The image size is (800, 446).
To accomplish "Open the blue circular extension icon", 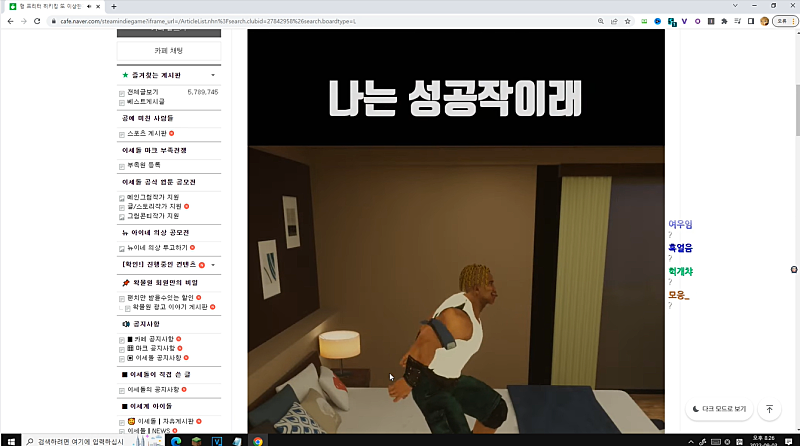I will 658,21.
